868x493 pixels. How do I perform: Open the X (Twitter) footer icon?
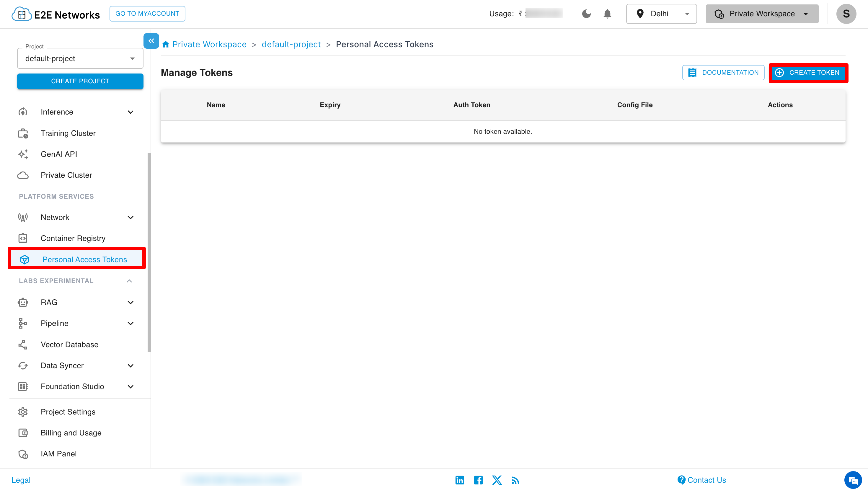(497, 480)
